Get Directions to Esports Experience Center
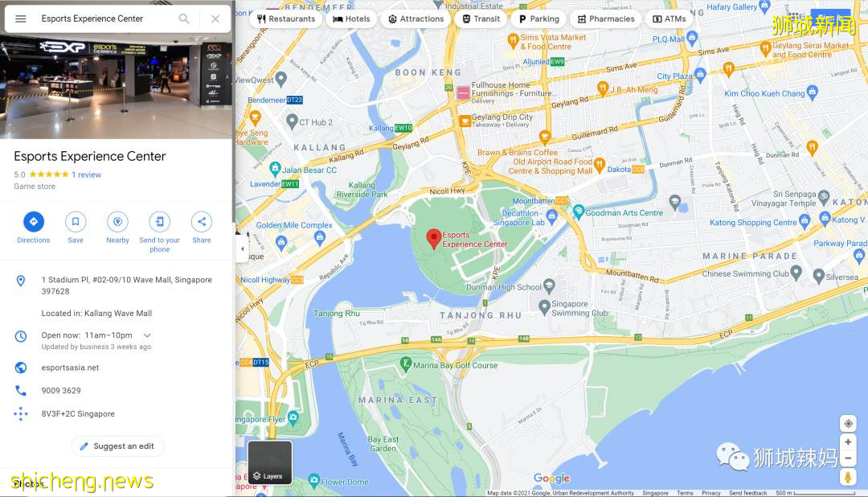Screen dimensions: 868x497 pyautogui.click(x=33, y=222)
